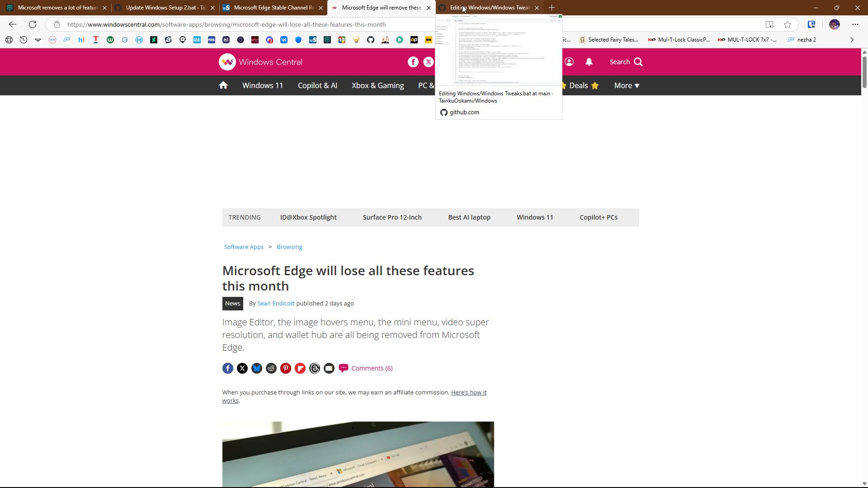Add this page to favorites with the star
The image size is (868, 488).
(788, 24)
